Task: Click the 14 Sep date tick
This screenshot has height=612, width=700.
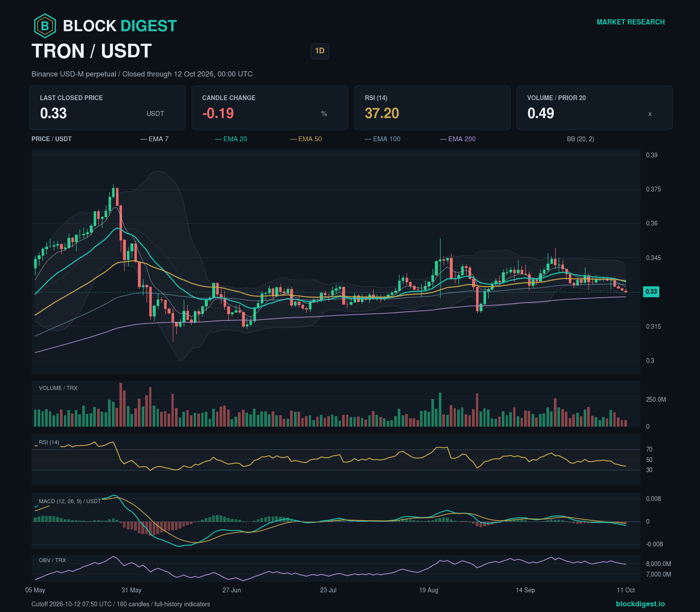Action: click(525, 590)
